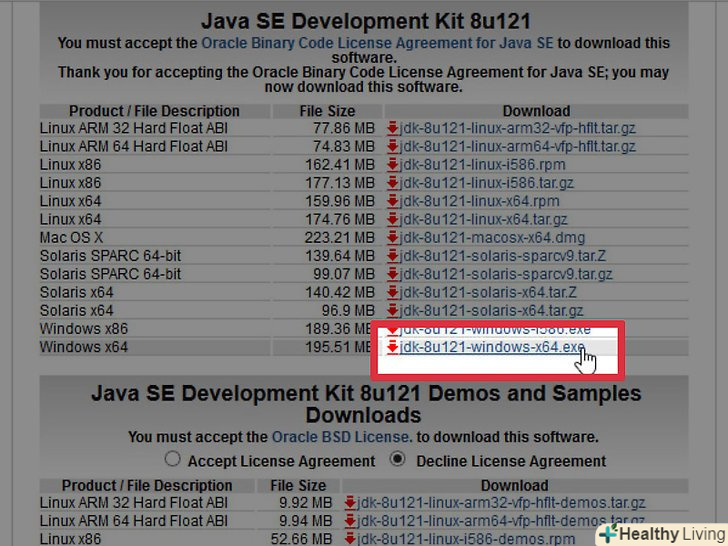
Task: Click the Windows x86 row description
Action: [x=84, y=329]
